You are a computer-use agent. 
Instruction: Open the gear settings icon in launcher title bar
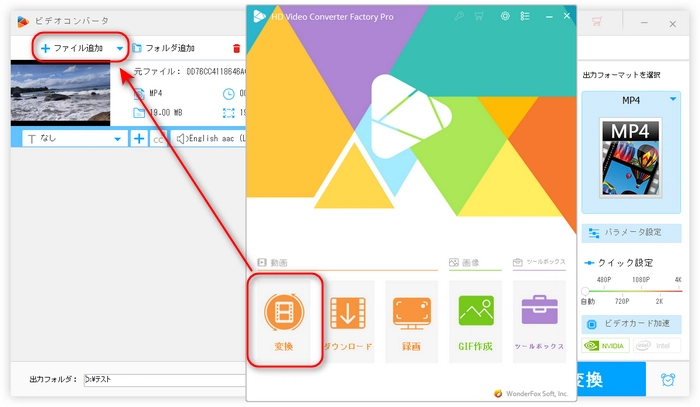[x=505, y=15]
